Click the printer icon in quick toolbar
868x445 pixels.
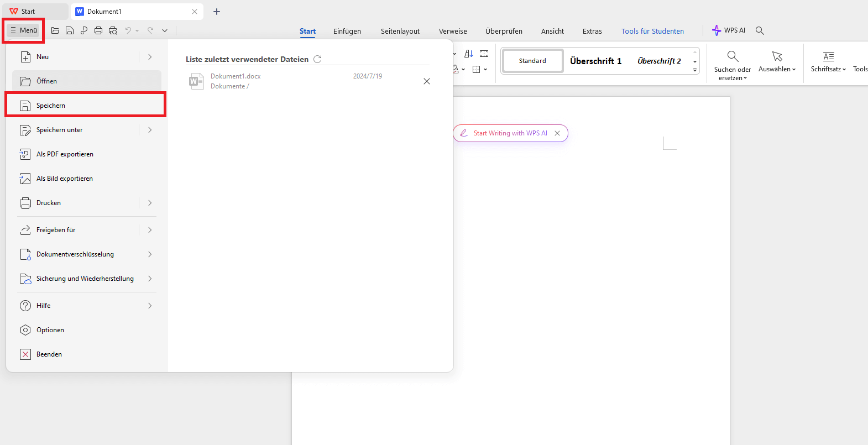click(x=98, y=31)
